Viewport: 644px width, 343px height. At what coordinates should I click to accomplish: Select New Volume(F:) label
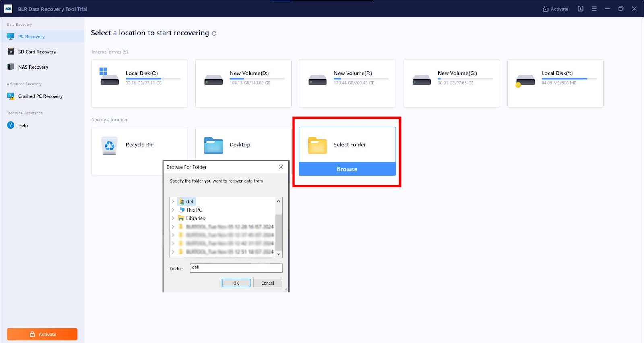coord(353,73)
